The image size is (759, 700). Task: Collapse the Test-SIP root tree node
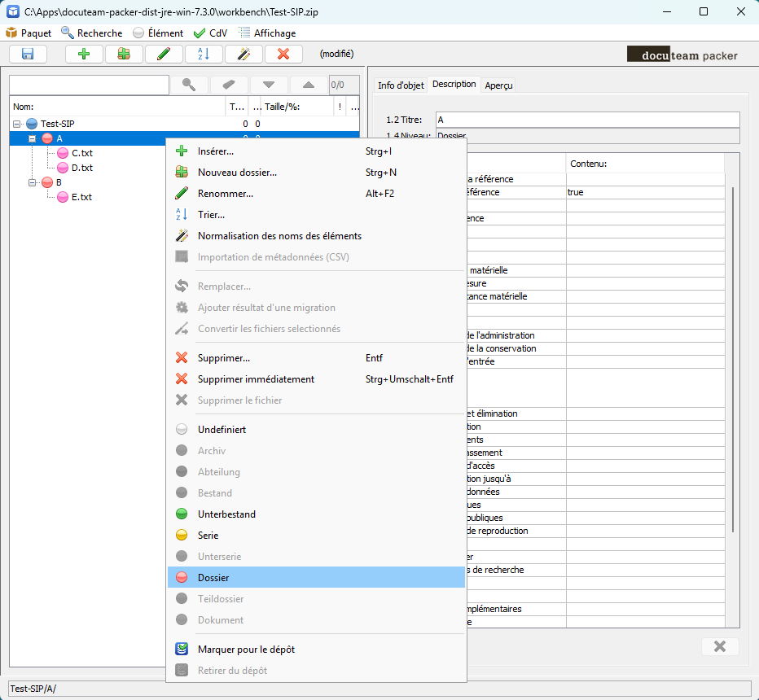(16, 124)
